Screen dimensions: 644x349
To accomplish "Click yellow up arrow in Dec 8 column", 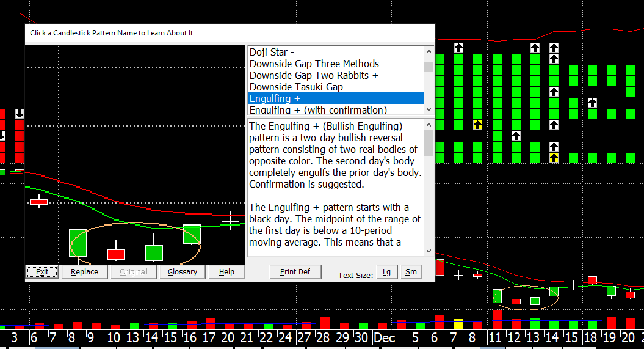I will point(478,125).
